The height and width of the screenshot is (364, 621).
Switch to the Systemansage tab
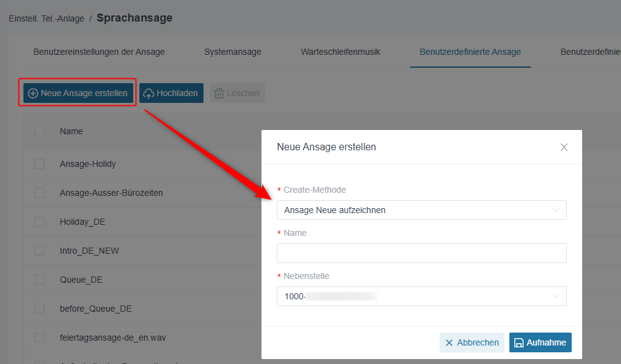coord(233,52)
